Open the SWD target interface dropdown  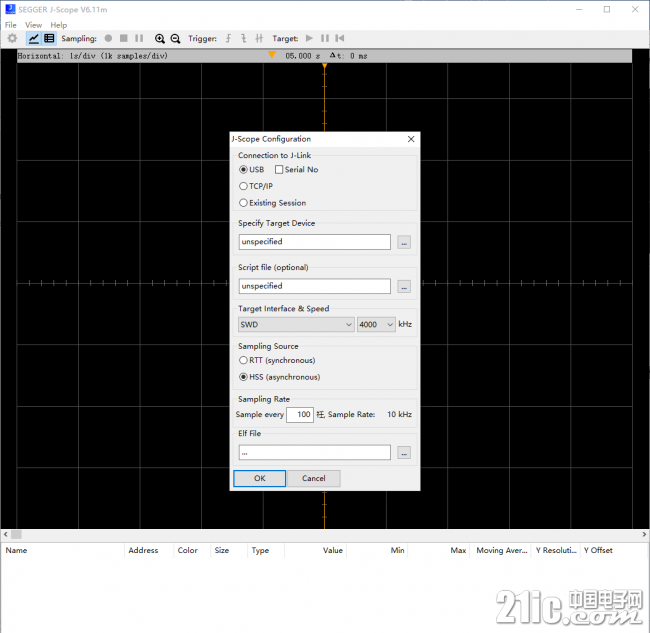coord(296,325)
